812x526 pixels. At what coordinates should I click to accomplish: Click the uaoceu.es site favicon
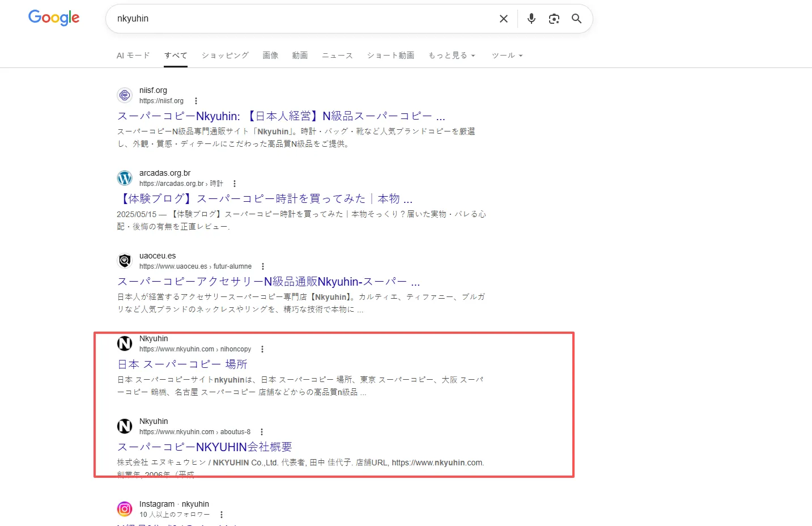pyautogui.click(x=125, y=261)
